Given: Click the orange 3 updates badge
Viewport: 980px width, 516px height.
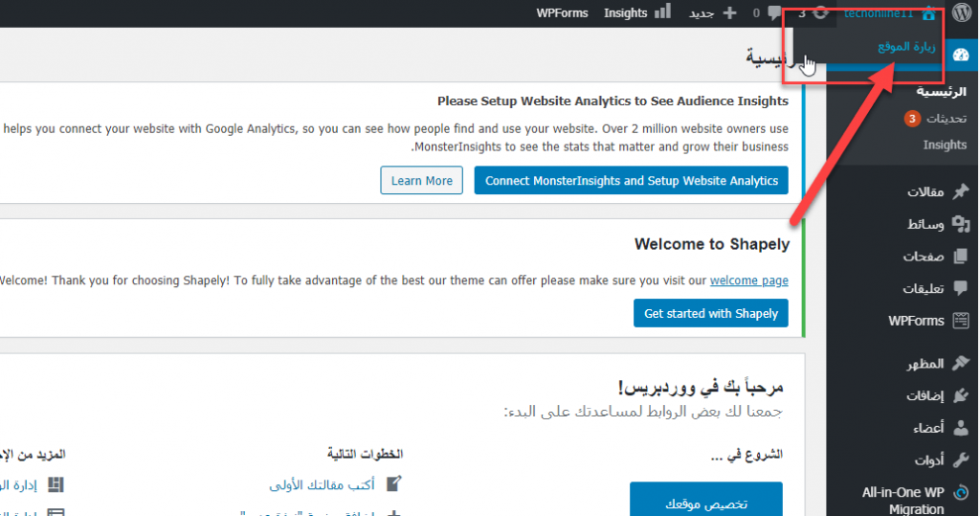Looking at the screenshot, I should click(912, 118).
